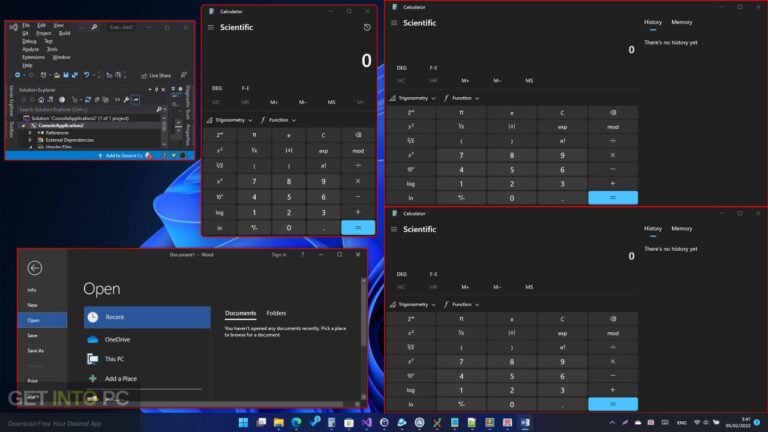Toggle the auto-hide pin on Solution Explorer panel
Viewport: 768px width, 432px height.
pos(156,90)
